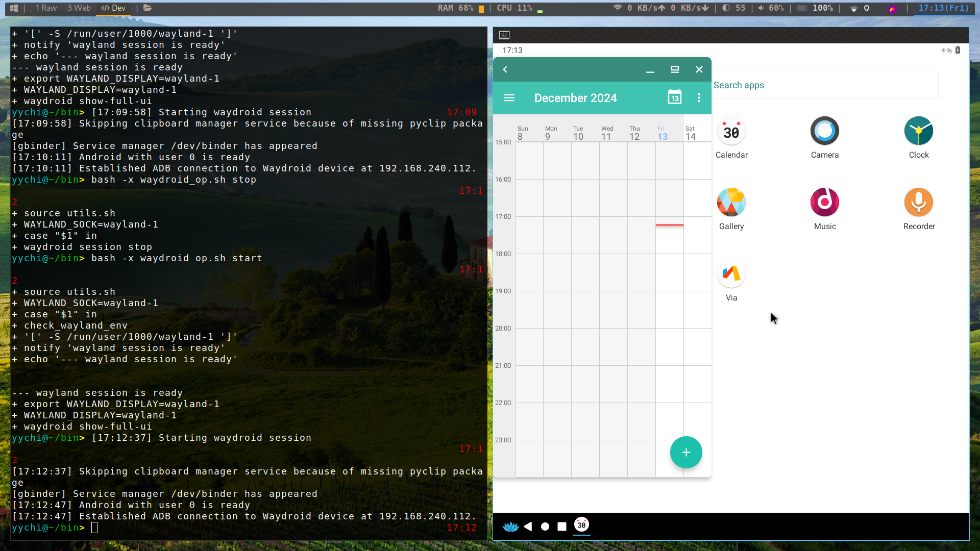Launch the Clock app
The width and height of the screenshot is (980, 551).
pyautogui.click(x=918, y=131)
